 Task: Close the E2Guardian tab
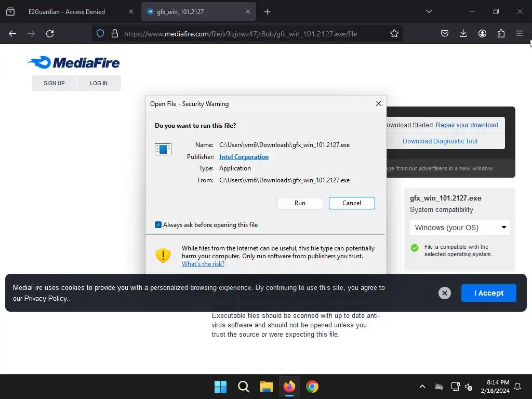(x=131, y=12)
